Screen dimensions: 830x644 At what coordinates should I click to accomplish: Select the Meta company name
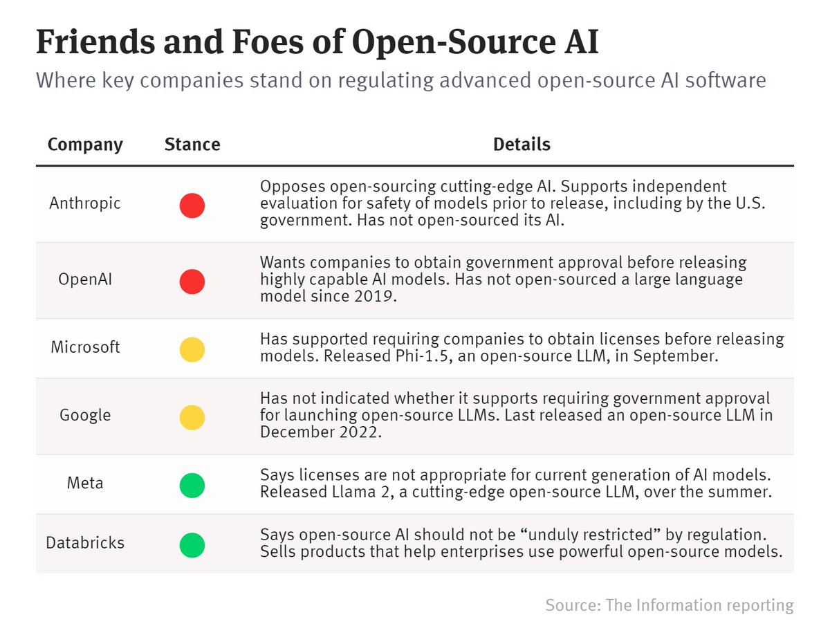pos(85,483)
